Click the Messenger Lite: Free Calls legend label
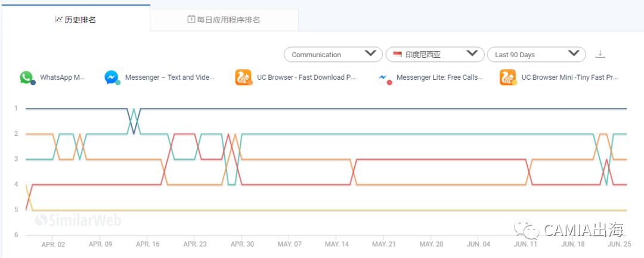644x258 pixels. coord(439,77)
